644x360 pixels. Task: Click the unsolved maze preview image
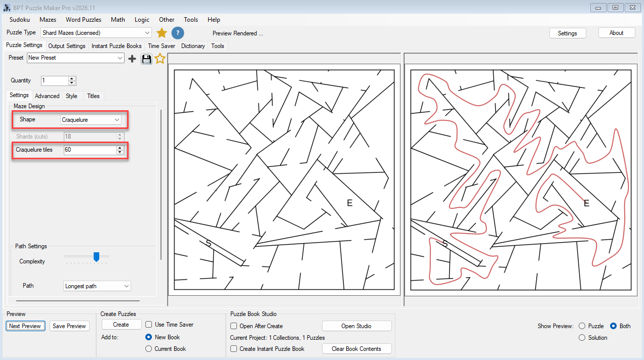pyautogui.click(x=284, y=179)
